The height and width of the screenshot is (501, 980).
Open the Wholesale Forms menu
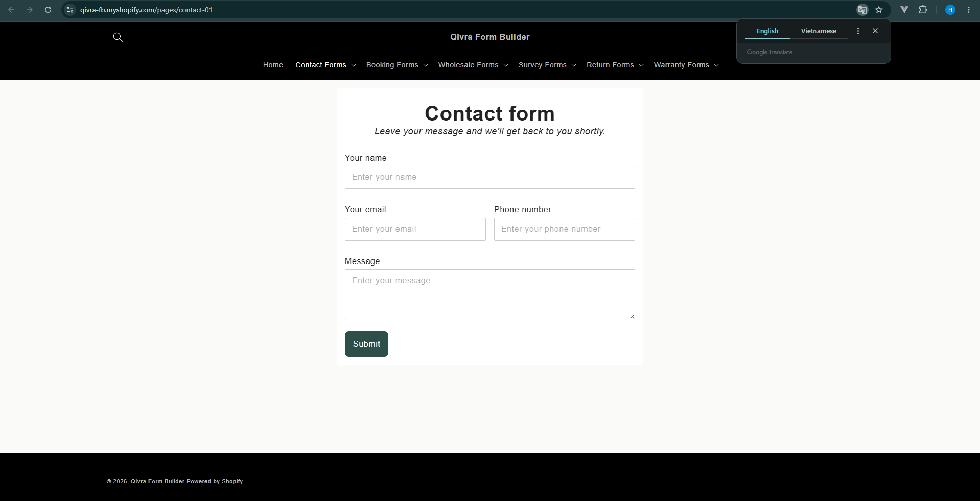(x=468, y=65)
